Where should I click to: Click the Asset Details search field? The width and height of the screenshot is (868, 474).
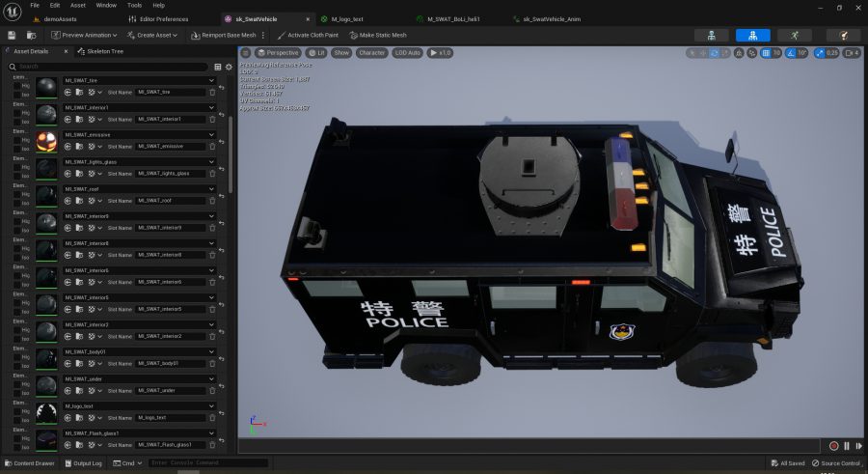point(108,67)
